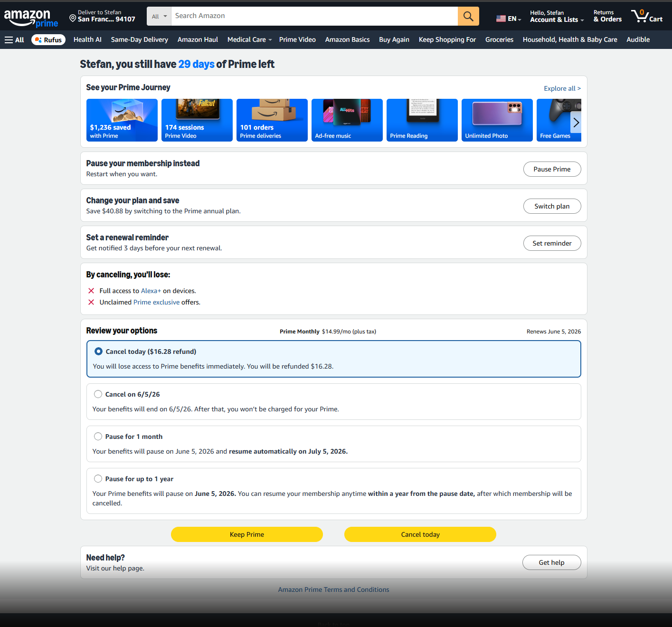Open the Rufus assistant button
The width and height of the screenshot is (672, 627).
pyautogui.click(x=48, y=40)
